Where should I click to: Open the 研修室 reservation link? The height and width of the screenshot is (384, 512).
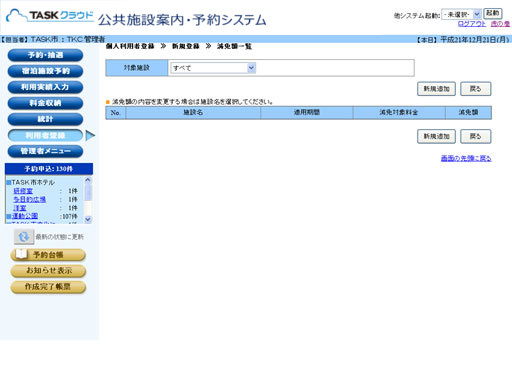coord(23,191)
